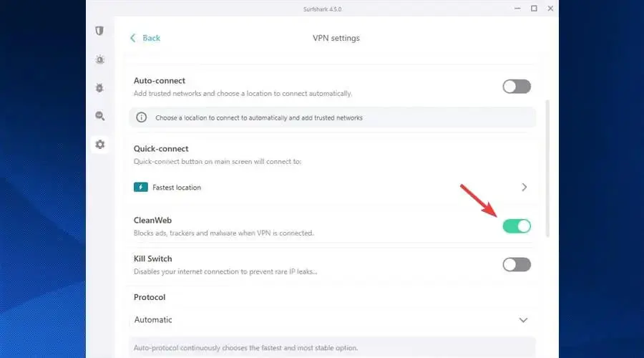Screen dimensions: 644x358
Task: Enable the Kill Switch toggle
Action: coord(516,265)
